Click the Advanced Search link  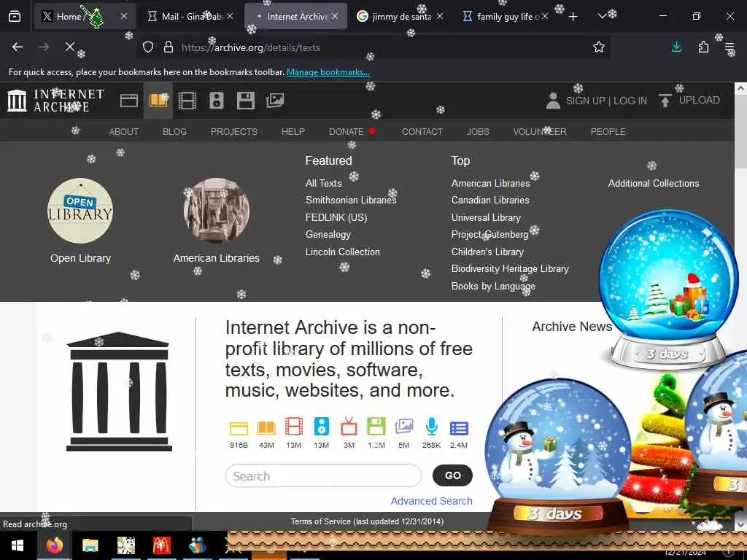click(x=432, y=501)
